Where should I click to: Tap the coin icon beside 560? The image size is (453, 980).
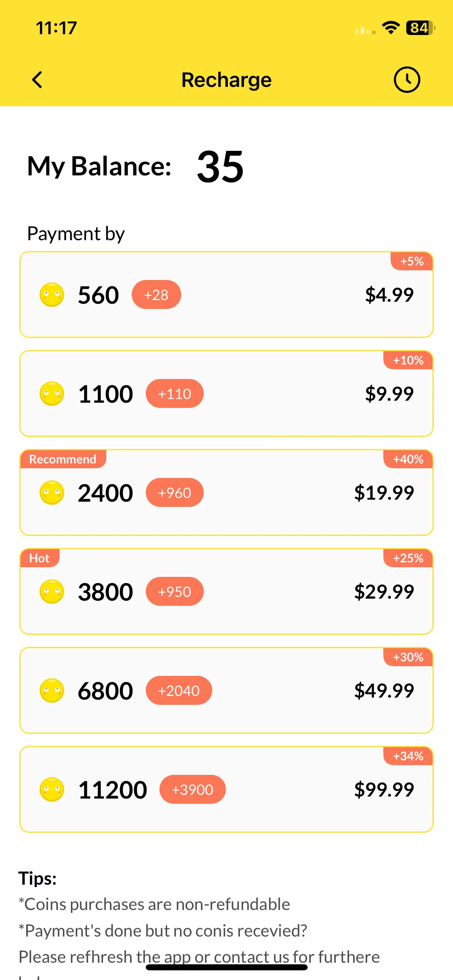click(52, 295)
